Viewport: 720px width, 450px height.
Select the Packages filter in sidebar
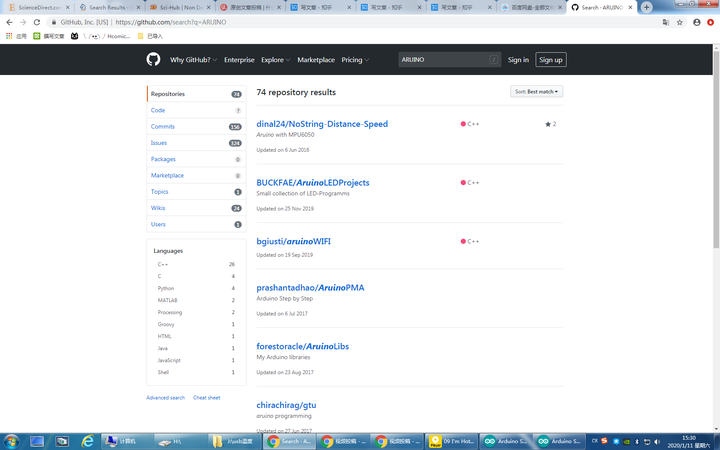click(x=196, y=159)
